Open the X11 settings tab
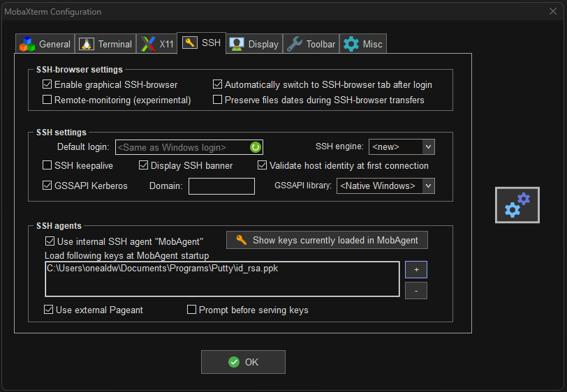The width and height of the screenshot is (567, 392). (157, 44)
